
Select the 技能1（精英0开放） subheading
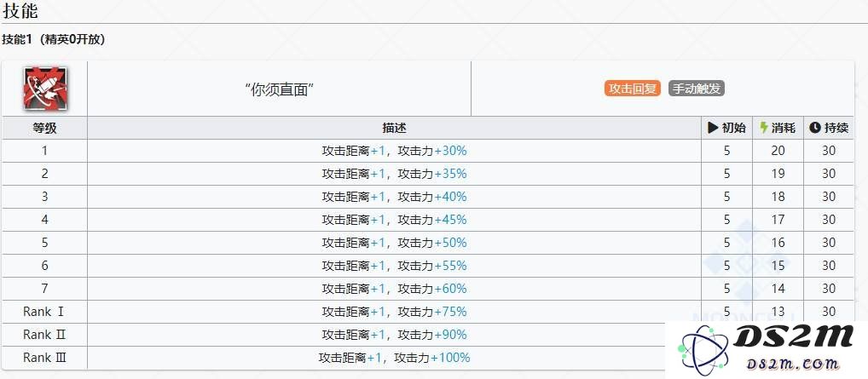[54, 39]
